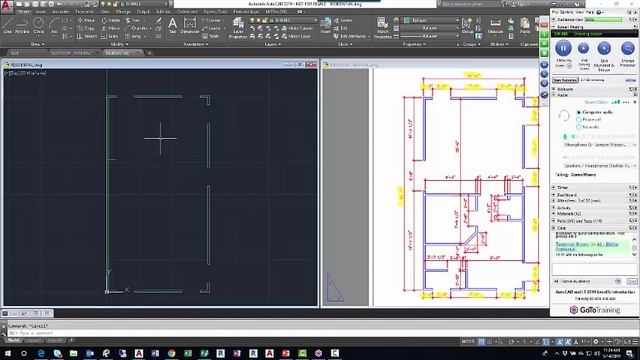Click Match Properties tool
Screen dimensions: 640x360
[382, 28]
